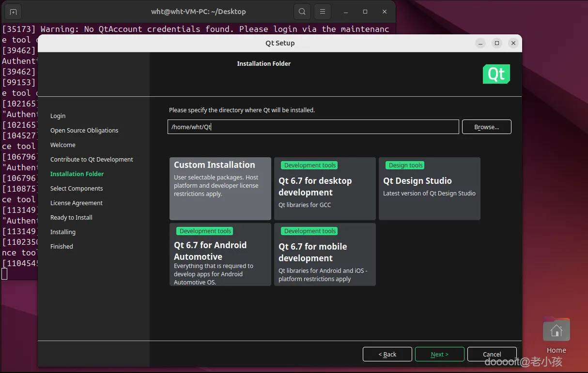Click the License Agreement sidebar step
Image resolution: width=588 pixels, height=373 pixels.
[x=77, y=203]
